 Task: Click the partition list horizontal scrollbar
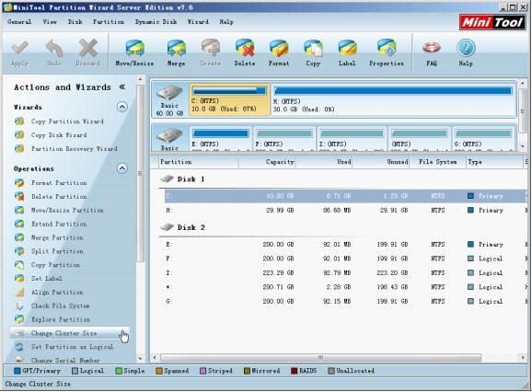coord(320,357)
